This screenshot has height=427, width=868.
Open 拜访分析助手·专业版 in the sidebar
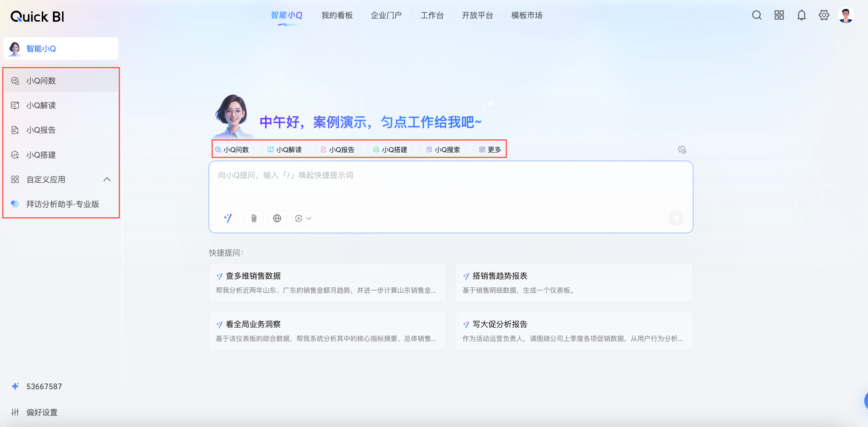[x=61, y=204]
